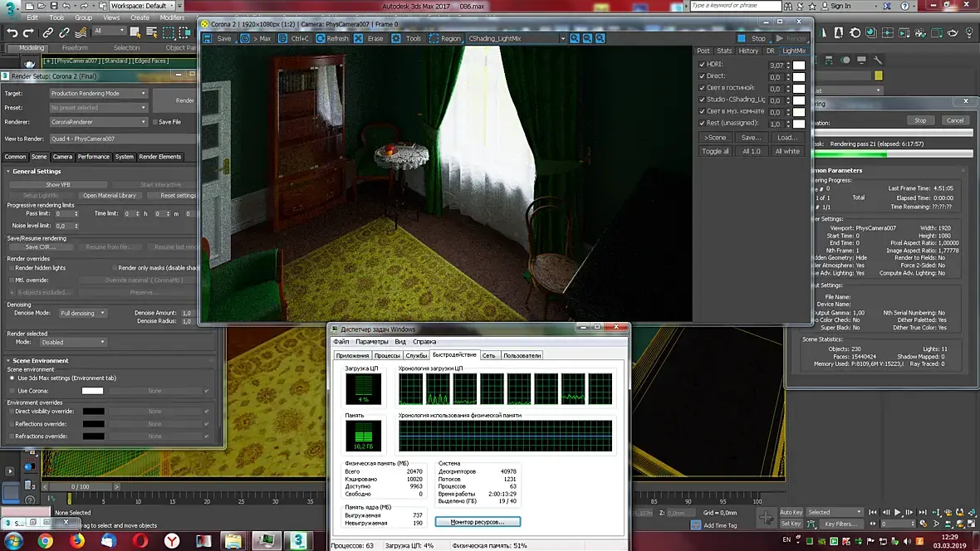980x551 pixels.
Task: Open the Selected key filter dropdown
Action: click(835, 512)
